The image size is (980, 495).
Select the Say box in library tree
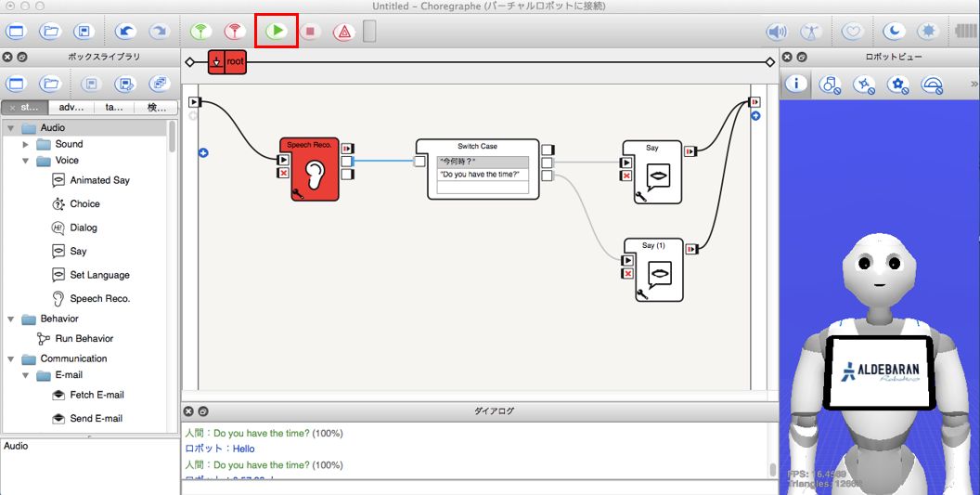coord(70,251)
